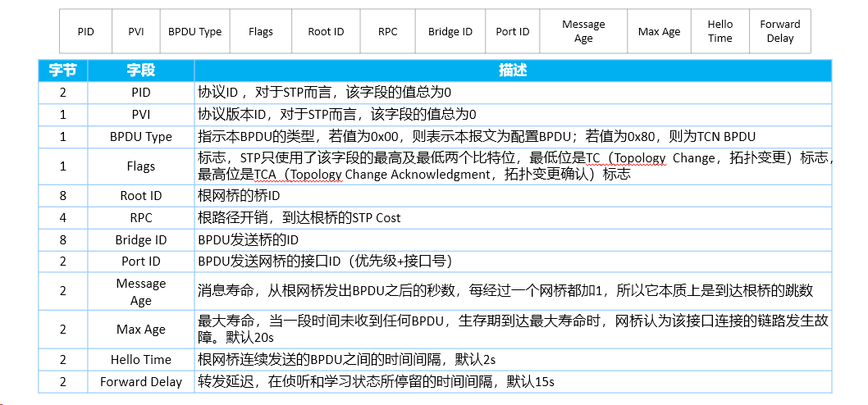Image resolution: width=868 pixels, height=405 pixels.
Task: Select the Max Age description text
Action: click(x=513, y=330)
